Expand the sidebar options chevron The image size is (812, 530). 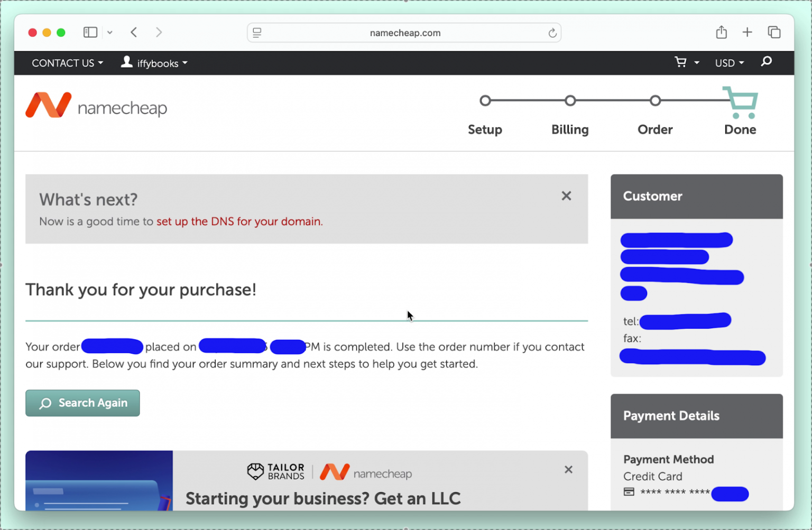click(110, 32)
